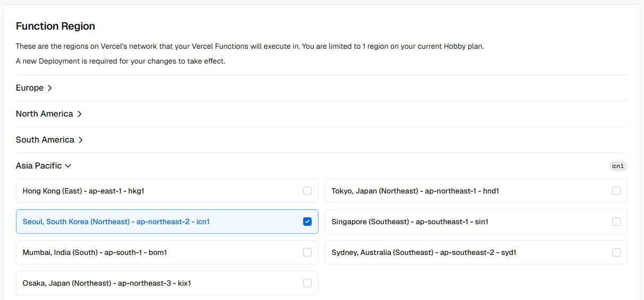The height and width of the screenshot is (300, 644).
Task: Enable the Singapore sin1 checkbox
Action: tap(616, 222)
